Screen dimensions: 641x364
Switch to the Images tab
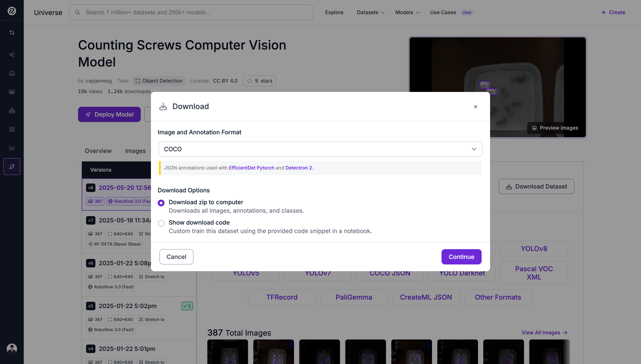135,151
